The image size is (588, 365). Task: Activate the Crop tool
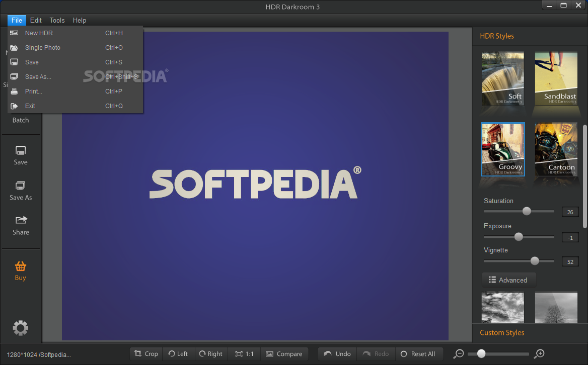pyautogui.click(x=146, y=354)
